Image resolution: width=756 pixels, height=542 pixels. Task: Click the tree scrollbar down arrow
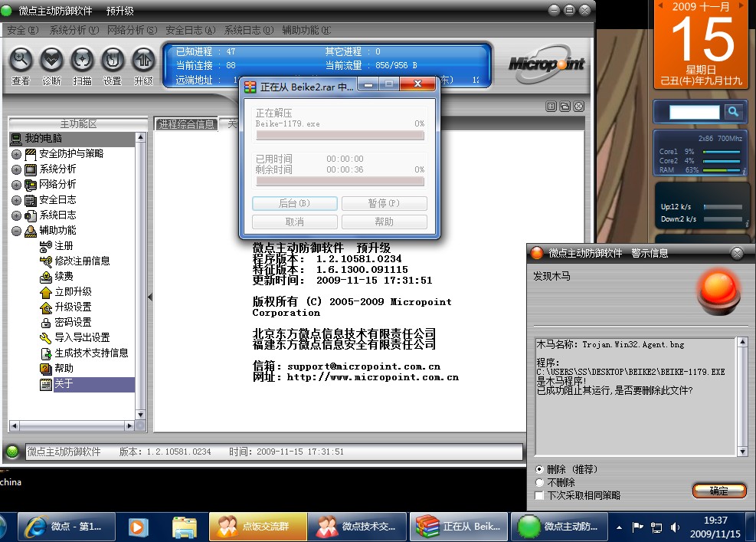click(x=140, y=415)
